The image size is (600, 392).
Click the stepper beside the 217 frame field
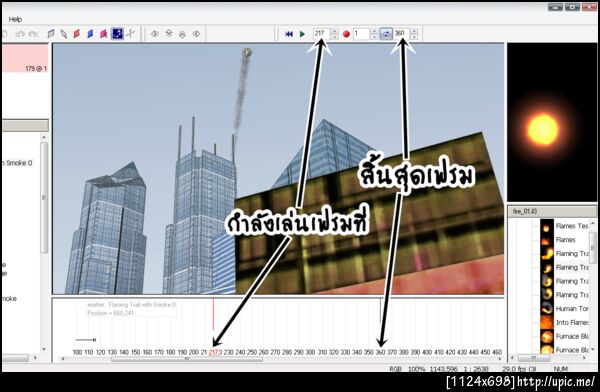tap(335, 34)
